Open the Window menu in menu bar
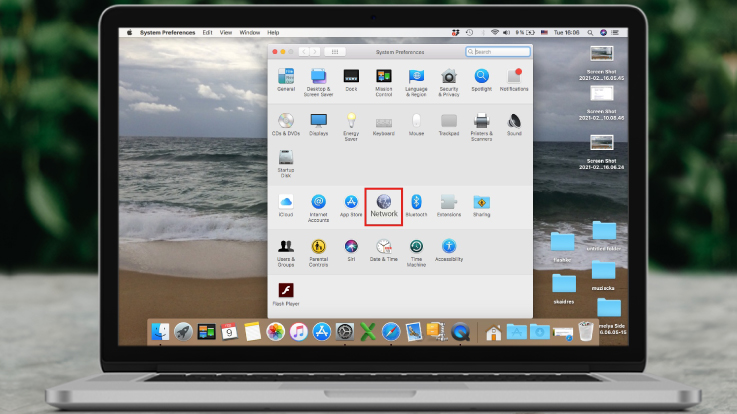Screen dimensions: 737x414 (250, 32)
